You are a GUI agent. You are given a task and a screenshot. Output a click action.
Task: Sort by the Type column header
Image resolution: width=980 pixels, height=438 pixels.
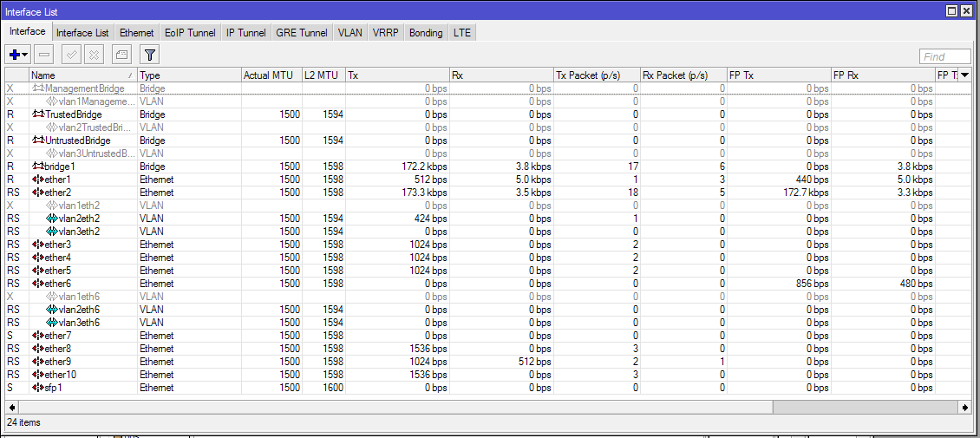189,75
